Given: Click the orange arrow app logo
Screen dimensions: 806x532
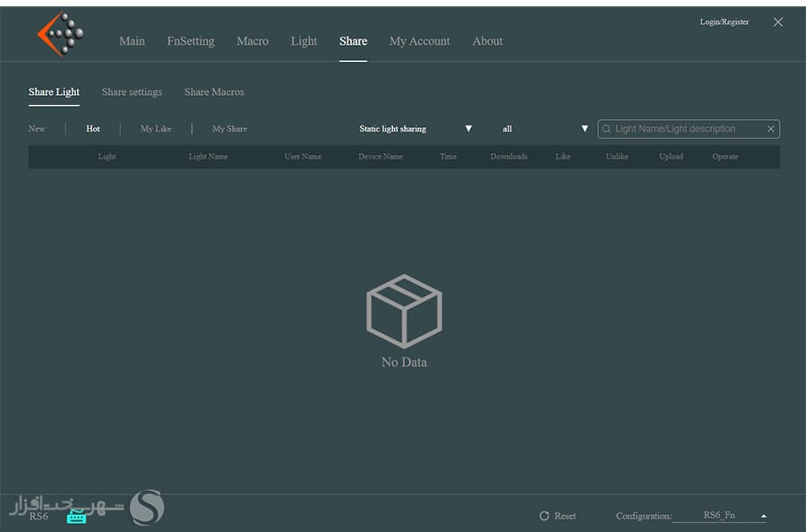Looking at the screenshot, I should [59, 35].
